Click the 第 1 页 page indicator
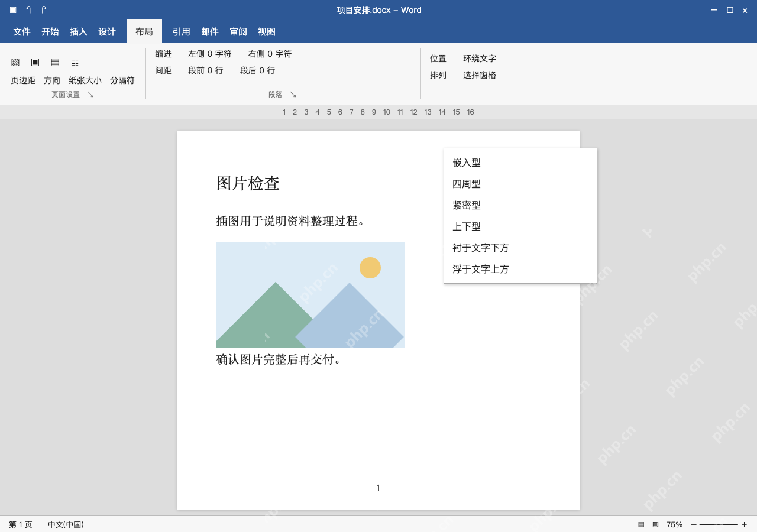 21,524
